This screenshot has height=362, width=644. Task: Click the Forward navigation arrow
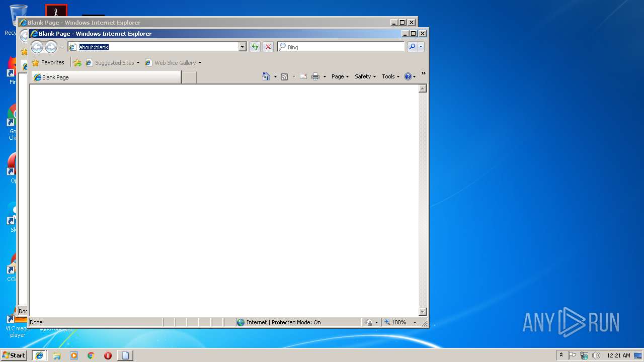click(x=51, y=47)
